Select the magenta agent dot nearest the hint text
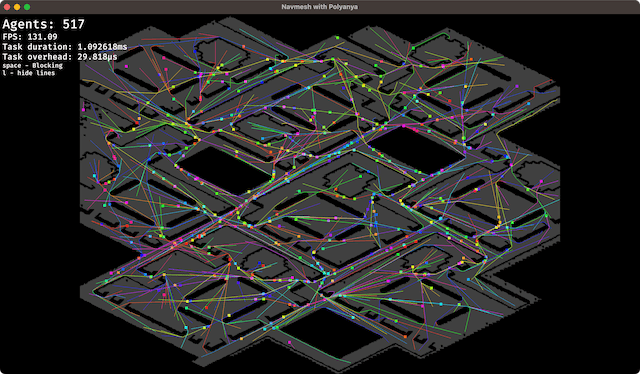Viewport: 640px width, 374px height. pyautogui.click(x=127, y=66)
